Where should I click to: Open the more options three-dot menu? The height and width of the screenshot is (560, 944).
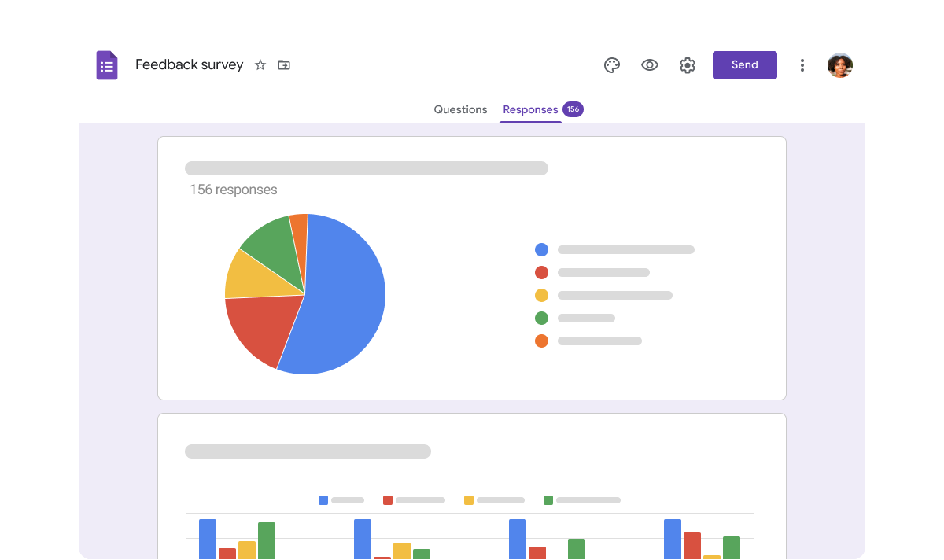pos(802,65)
